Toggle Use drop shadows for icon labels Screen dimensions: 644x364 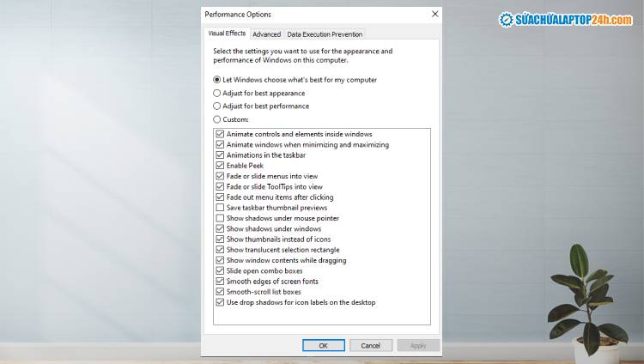pos(220,302)
